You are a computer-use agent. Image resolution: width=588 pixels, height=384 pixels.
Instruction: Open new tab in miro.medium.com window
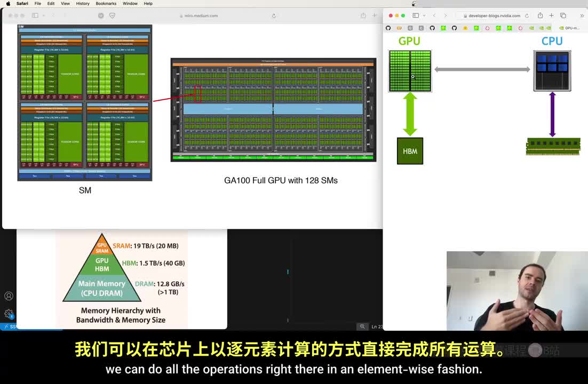(x=374, y=15)
